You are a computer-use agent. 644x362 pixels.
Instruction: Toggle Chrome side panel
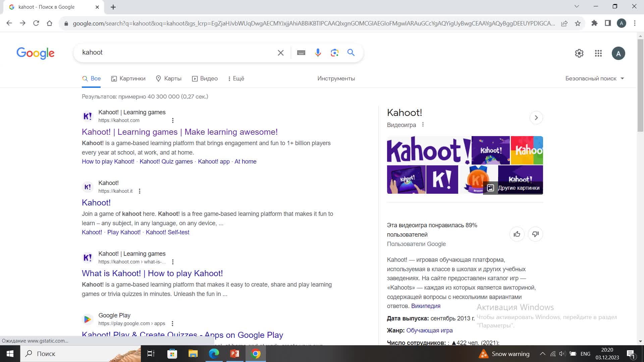(x=608, y=23)
